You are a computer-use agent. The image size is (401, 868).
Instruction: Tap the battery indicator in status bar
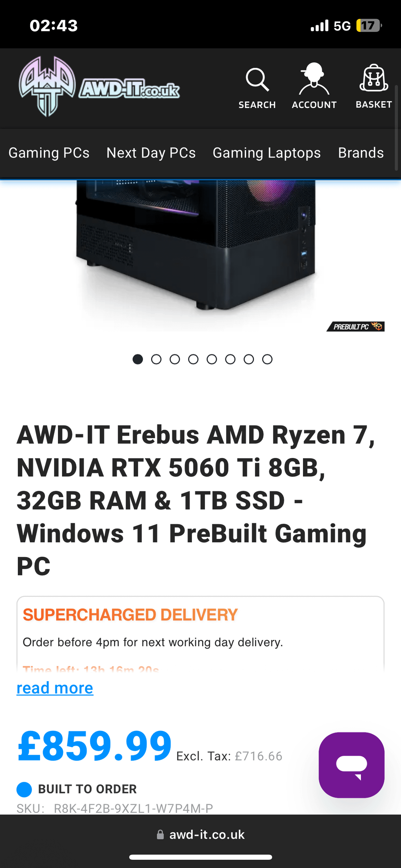point(368,26)
